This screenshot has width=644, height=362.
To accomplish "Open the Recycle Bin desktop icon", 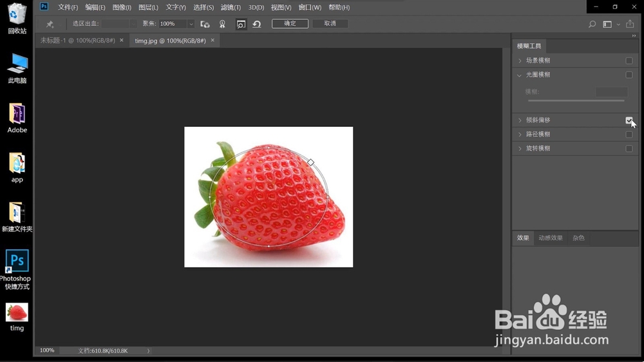I will point(17,18).
